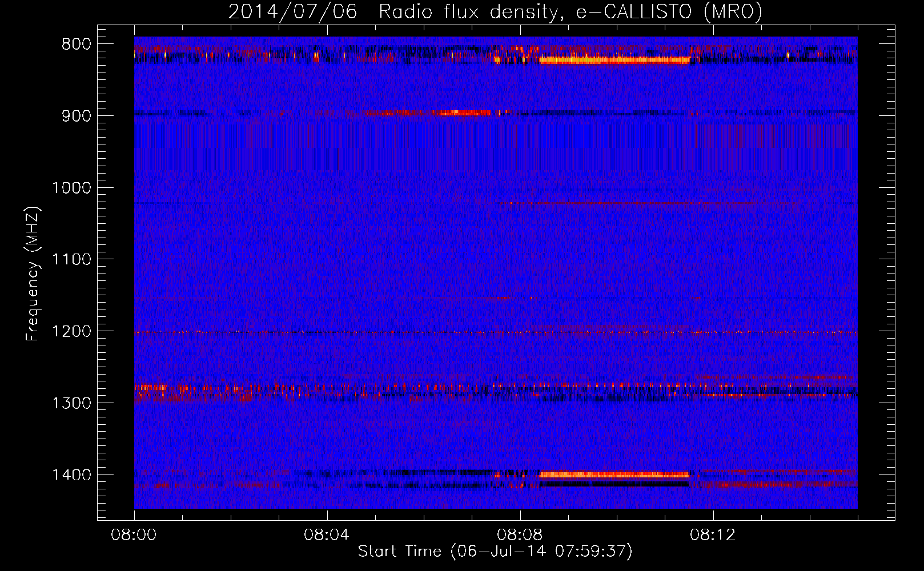Click the plot title '2014/07/06 Radio flux density'

[393, 11]
